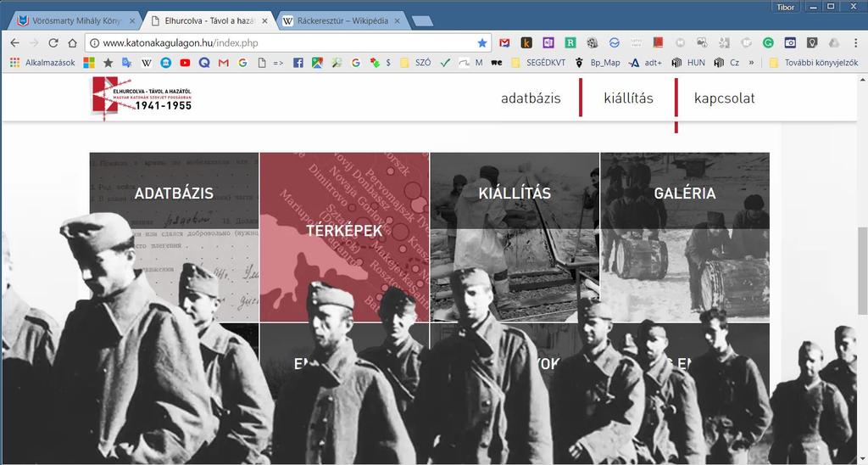View site information icon in address bar
This screenshot has height=465, width=868.
[x=95, y=42]
